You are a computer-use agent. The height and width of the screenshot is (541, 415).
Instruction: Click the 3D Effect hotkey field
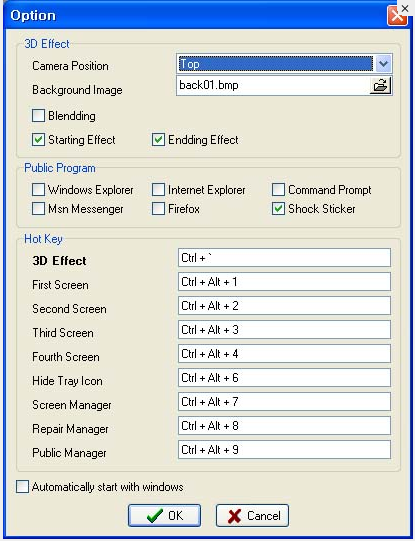tap(284, 257)
